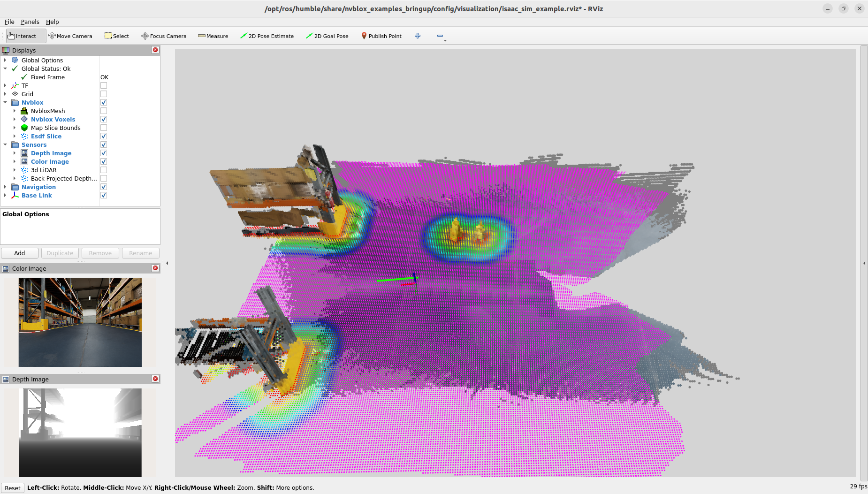Viewport: 868px width, 494px height.
Task: Turn on the NvbloxMesh display
Action: (104, 111)
